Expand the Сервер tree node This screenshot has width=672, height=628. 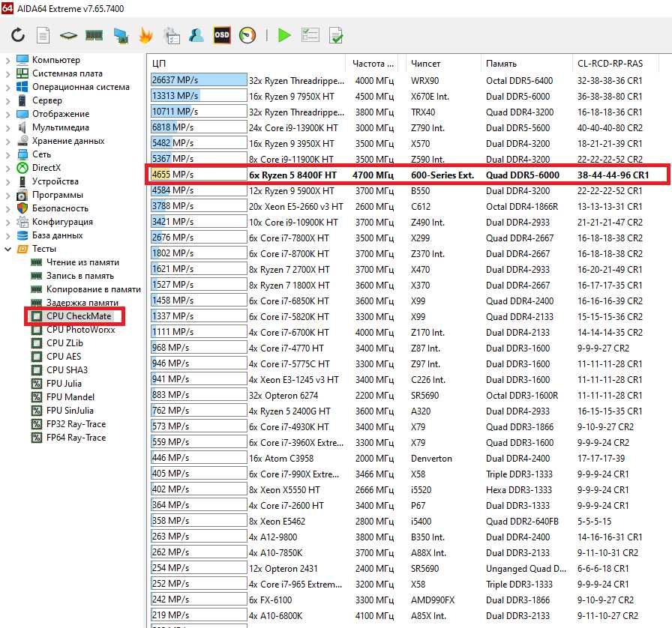click(x=7, y=100)
